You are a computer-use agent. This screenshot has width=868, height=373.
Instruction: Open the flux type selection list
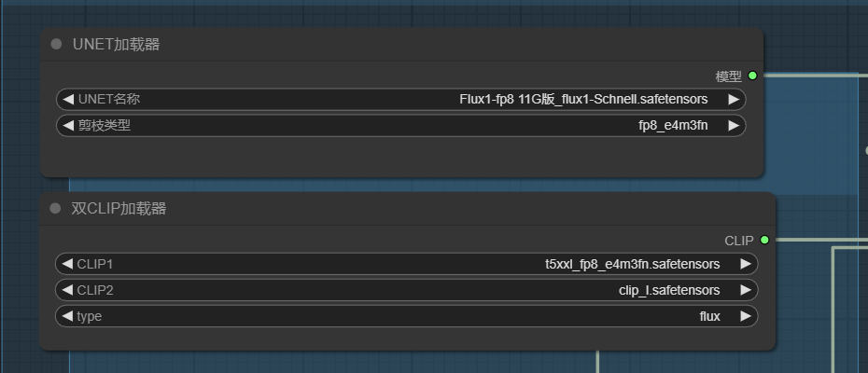[x=406, y=316]
